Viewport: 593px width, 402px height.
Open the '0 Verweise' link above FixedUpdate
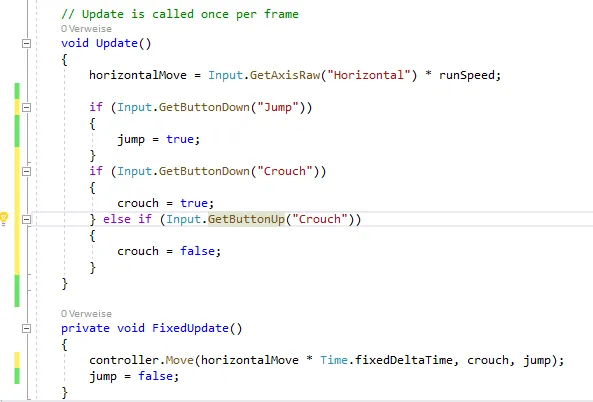point(86,314)
